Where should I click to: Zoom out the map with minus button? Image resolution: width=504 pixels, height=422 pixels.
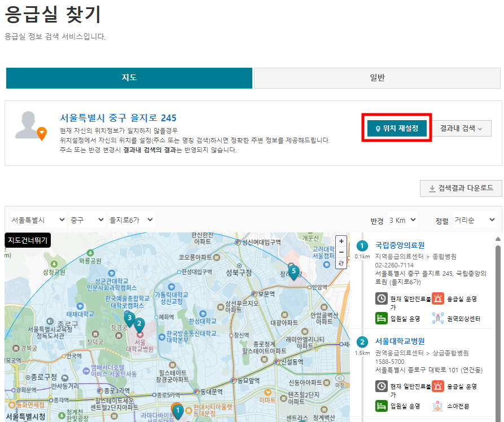click(341, 252)
